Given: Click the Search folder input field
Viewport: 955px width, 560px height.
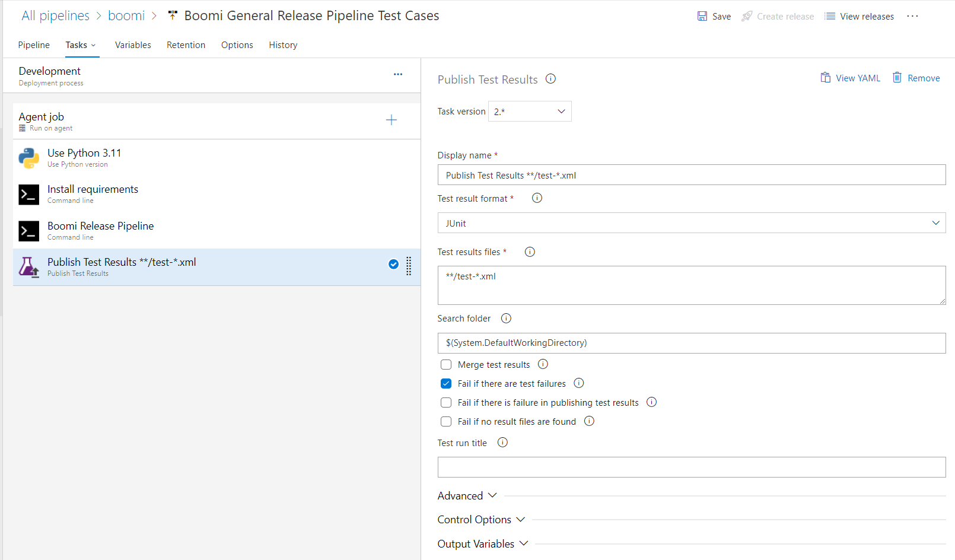Looking at the screenshot, I should click(x=692, y=343).
